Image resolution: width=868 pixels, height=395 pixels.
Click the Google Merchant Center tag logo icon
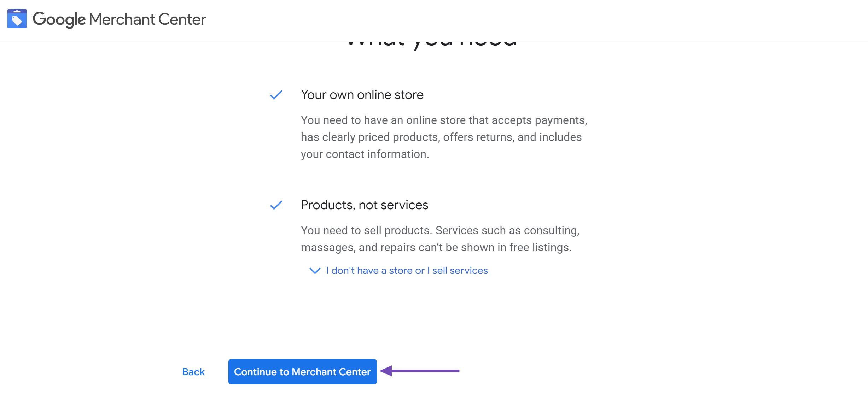[17, 19]
